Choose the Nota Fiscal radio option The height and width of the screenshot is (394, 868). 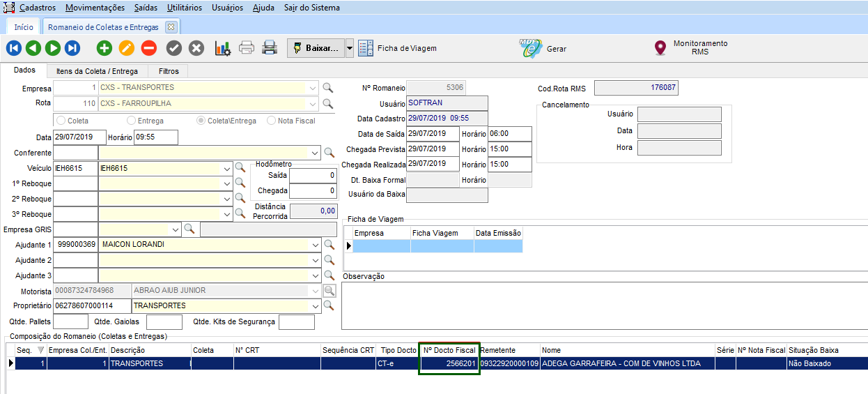[x=271, y=121]
